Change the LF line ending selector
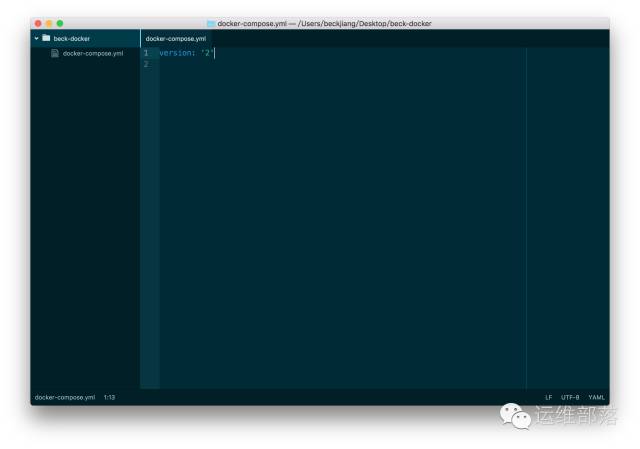Viewport: 640px width, 449px height. 549,397
